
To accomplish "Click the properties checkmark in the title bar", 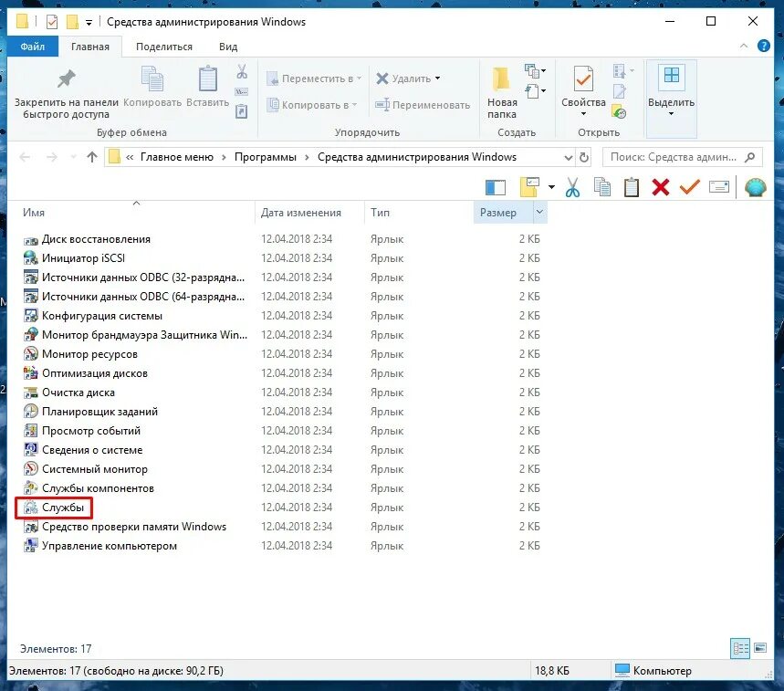I will point(52,22).
